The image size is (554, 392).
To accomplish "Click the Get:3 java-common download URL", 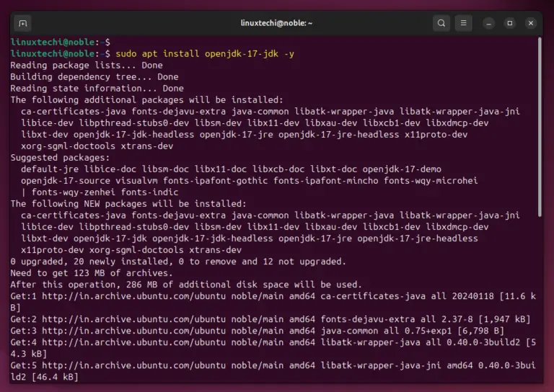I will pos(133,331).
